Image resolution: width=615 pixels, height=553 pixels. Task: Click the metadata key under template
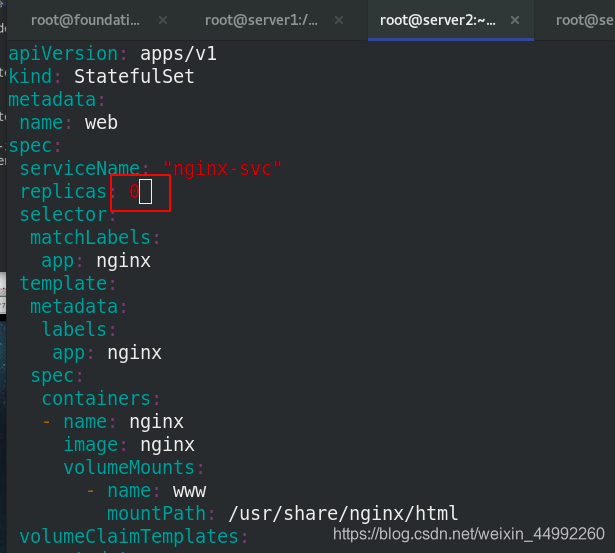(x=74, y=307)
